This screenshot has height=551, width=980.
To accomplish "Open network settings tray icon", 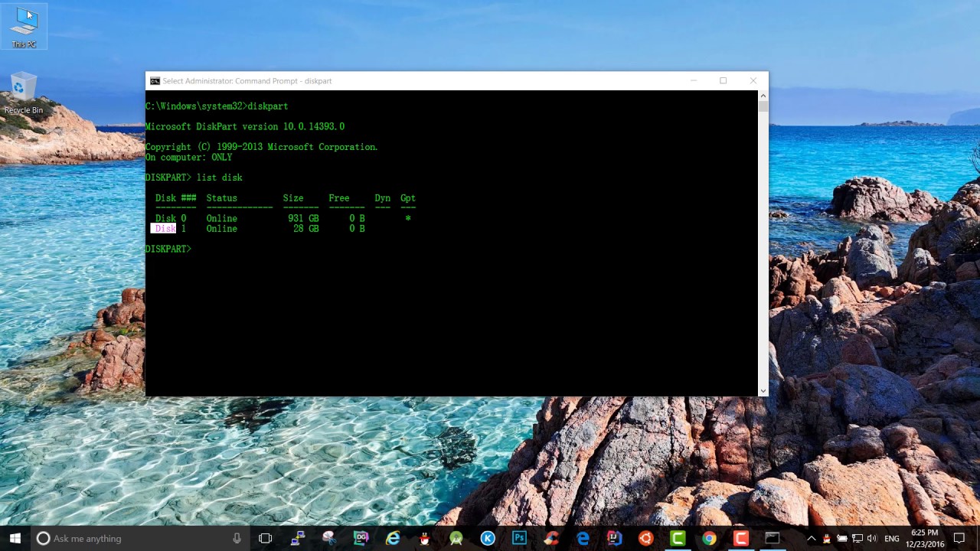I will (x=857, y=538).
